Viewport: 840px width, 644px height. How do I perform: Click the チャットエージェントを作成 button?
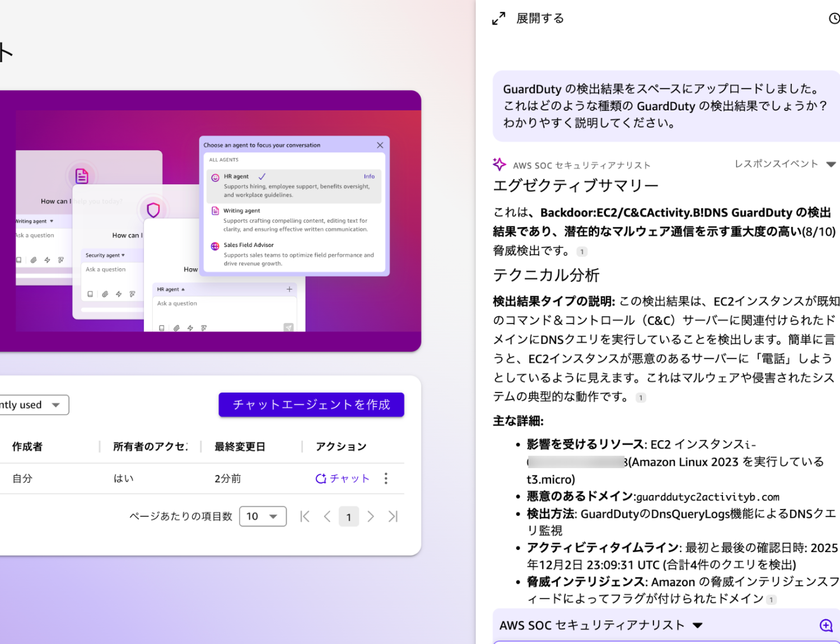click(x=311, y=405)
